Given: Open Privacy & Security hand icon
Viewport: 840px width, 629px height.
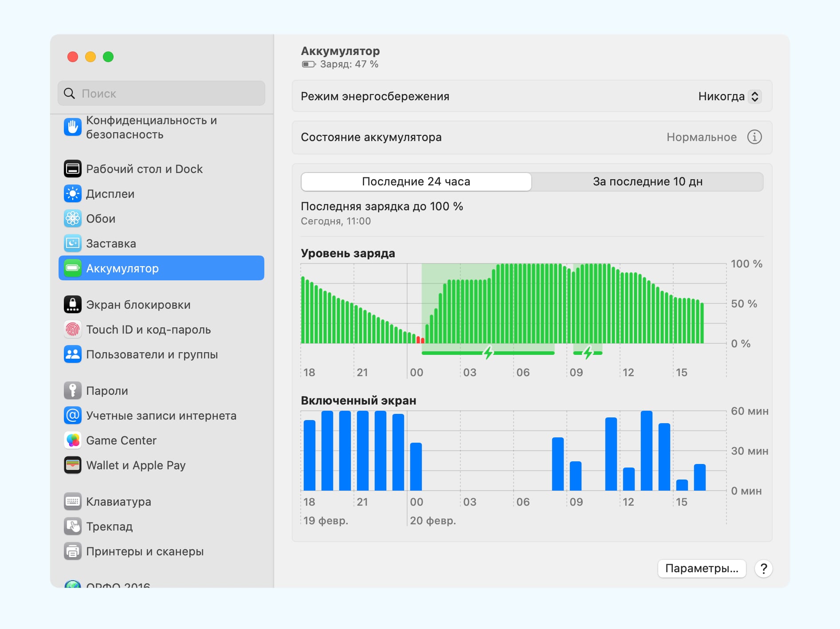Looking at the screenshot, I should coord(73,127).
